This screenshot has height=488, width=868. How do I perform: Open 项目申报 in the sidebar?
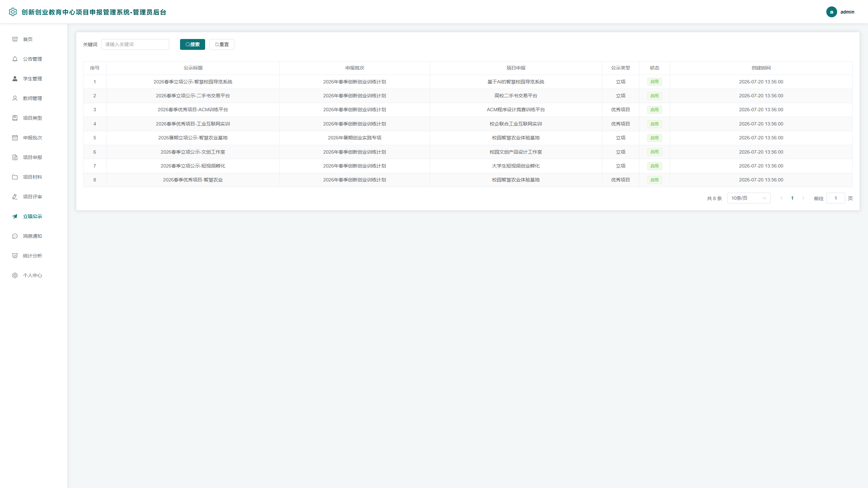[34, 157]
